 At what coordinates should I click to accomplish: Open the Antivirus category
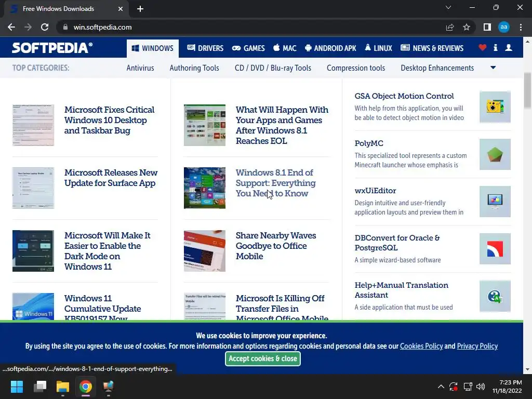(140, 68)
